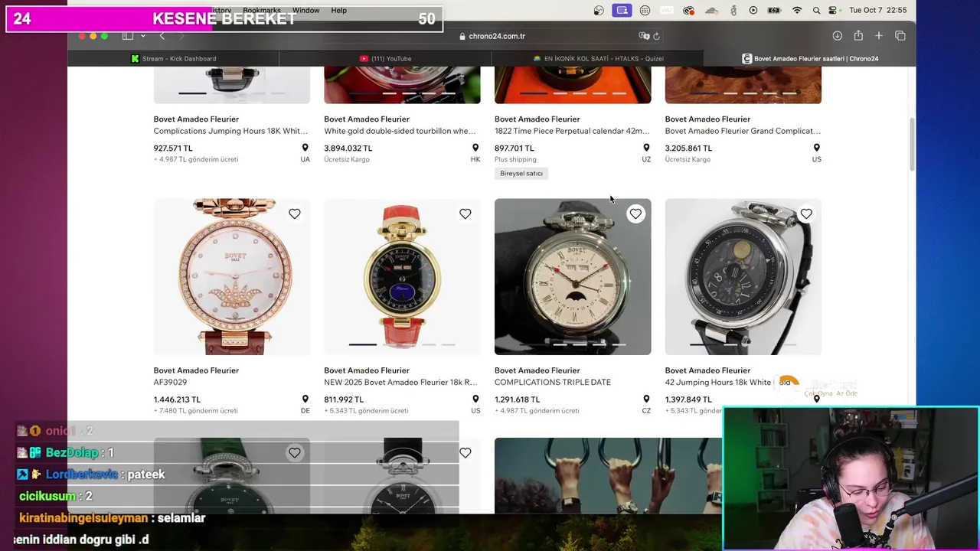Click the UZ location pin icon
Viewport: 980px width, 551px height.
[646, 148]
